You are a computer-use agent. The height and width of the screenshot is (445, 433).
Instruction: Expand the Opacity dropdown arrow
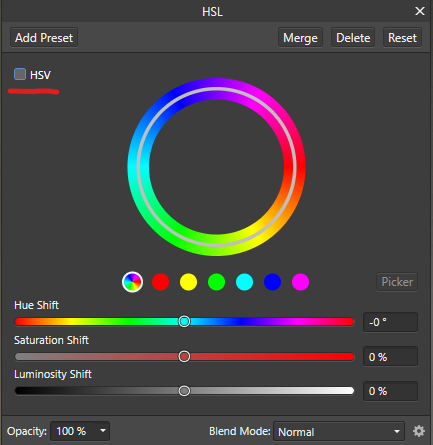pos(103,431)
